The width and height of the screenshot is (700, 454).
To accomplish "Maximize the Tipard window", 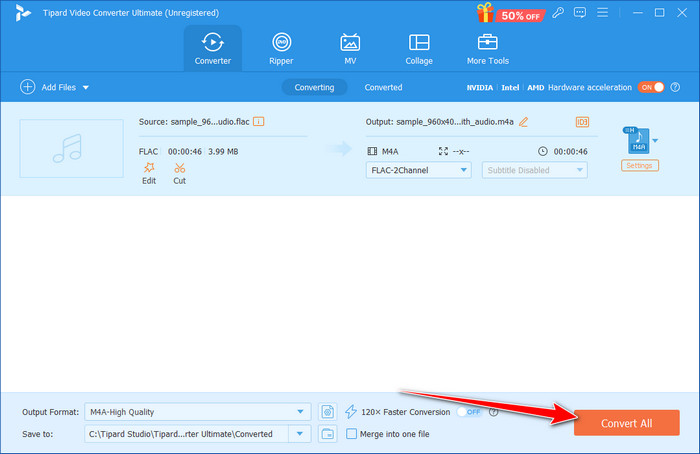I will pyautogui.click(x=659, y=12).
